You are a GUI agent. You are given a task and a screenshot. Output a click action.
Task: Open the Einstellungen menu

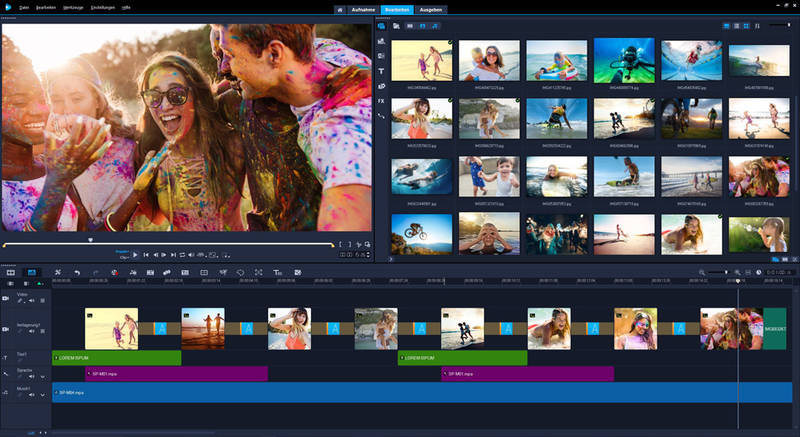point(103,8)
